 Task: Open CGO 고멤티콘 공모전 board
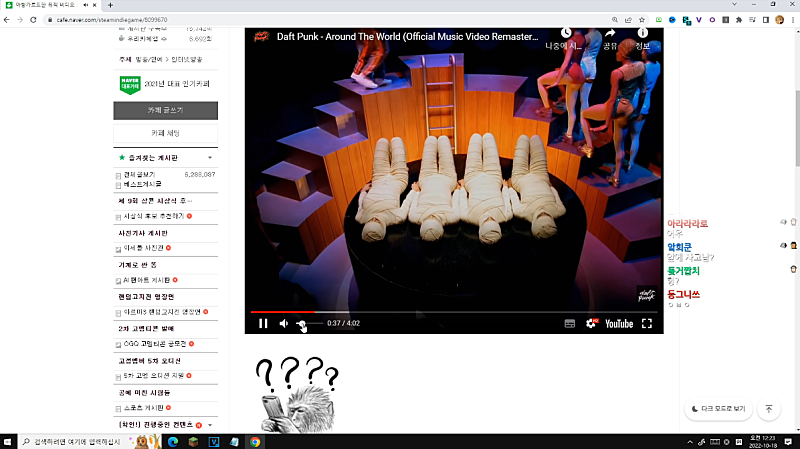[x=155, y=344]
